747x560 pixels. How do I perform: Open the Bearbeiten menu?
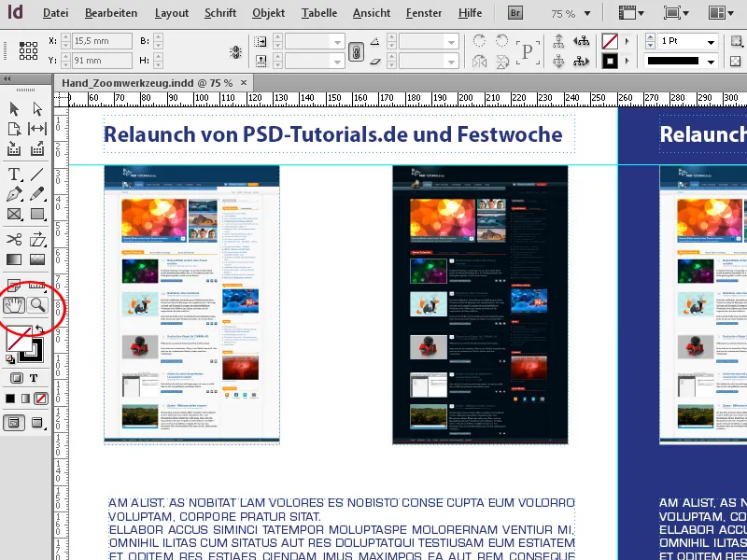[111, 13]
